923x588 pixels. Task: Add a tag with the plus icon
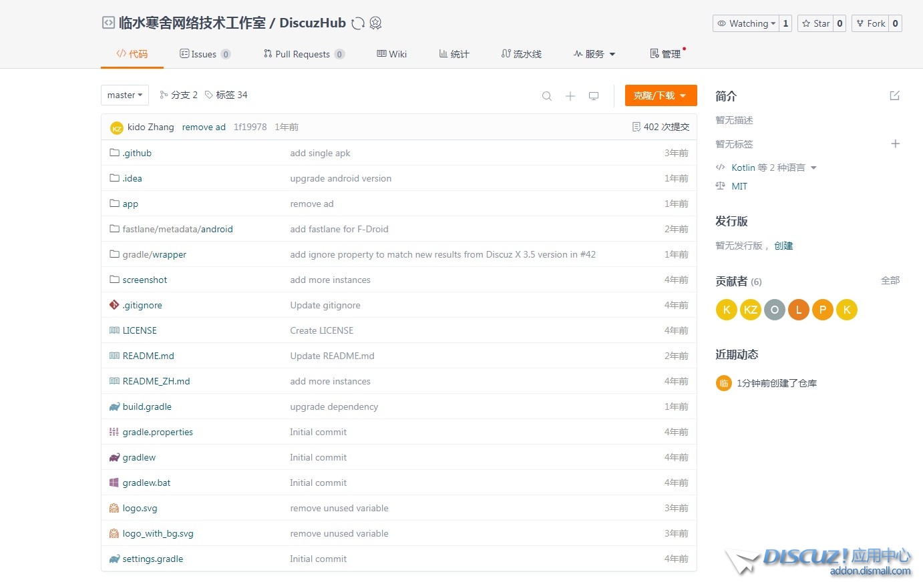tap(895, 143)
